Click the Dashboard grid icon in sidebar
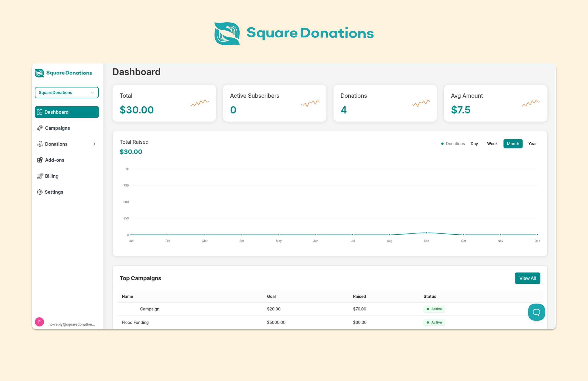Viewport: 588px width, 381px height. tap(40, 112)
